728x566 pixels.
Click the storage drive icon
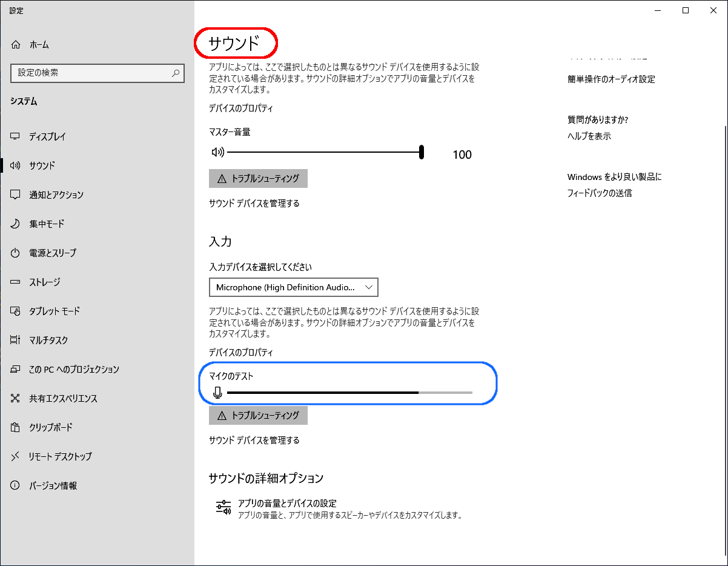tap(16, 282)
